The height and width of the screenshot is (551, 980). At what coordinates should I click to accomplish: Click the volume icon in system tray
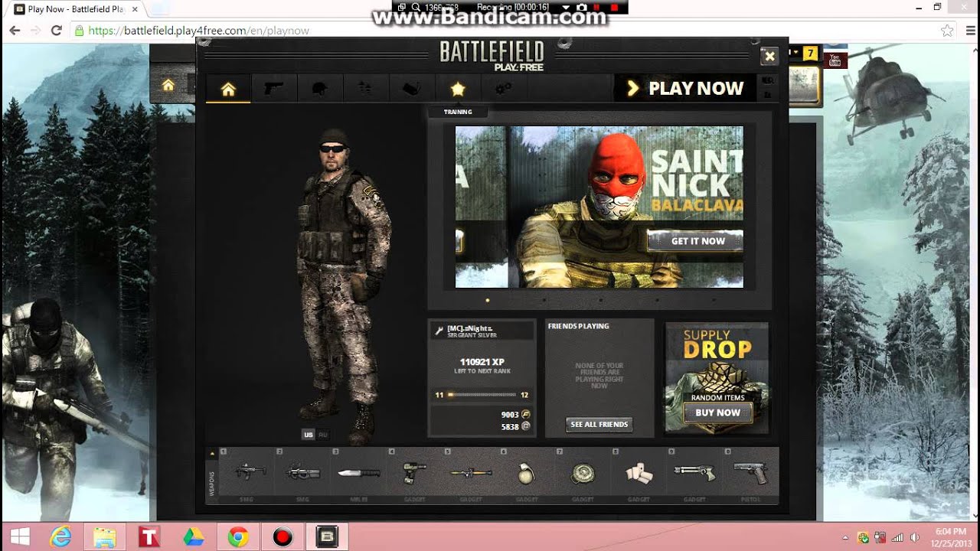click(x=914, y=537)
